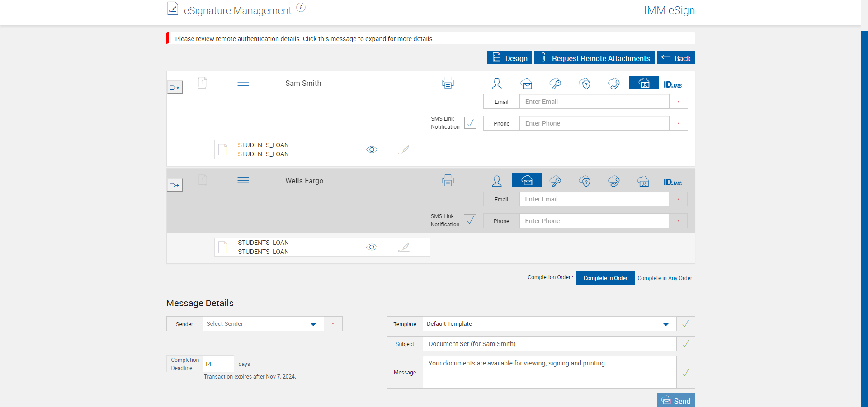Uncheck SMS Link Notification for Sam Smith
Screen dimensions: 868x407
coord(470,123)
